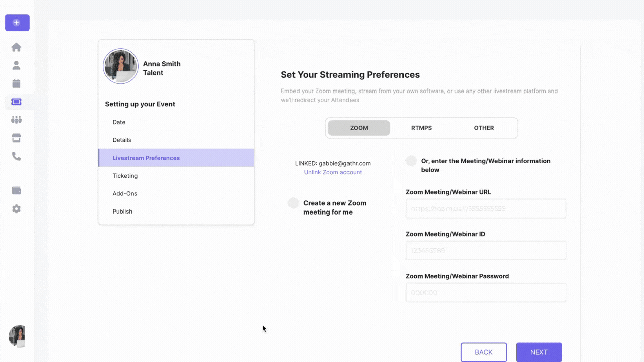Click the Zoom Meeting/Webinar URL field

coord(485,209)
